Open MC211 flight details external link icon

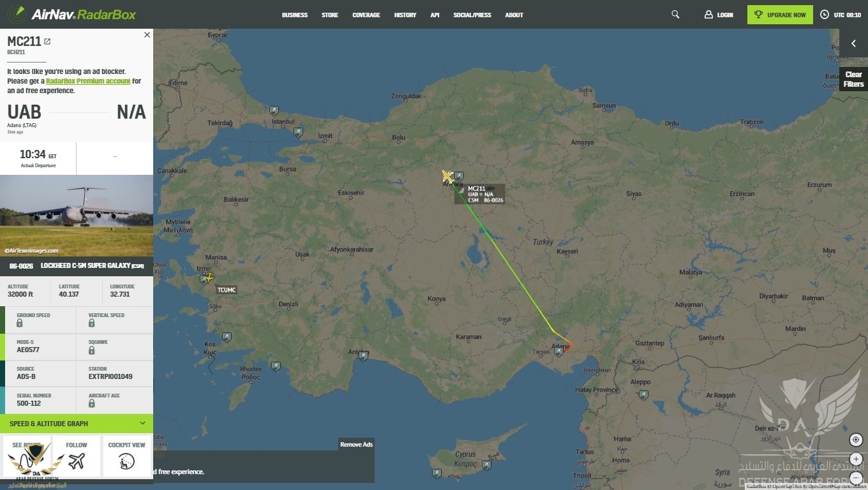[47, 41]
